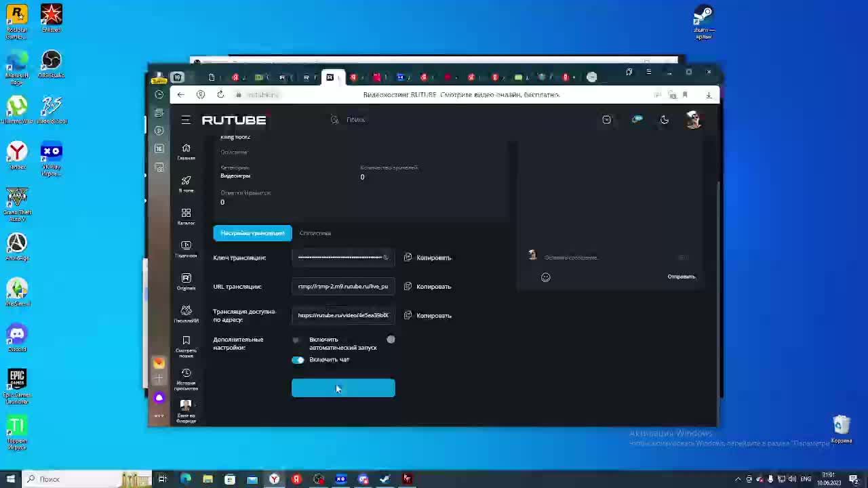Click the URL трансляции rtmp field

coord(343,287)
